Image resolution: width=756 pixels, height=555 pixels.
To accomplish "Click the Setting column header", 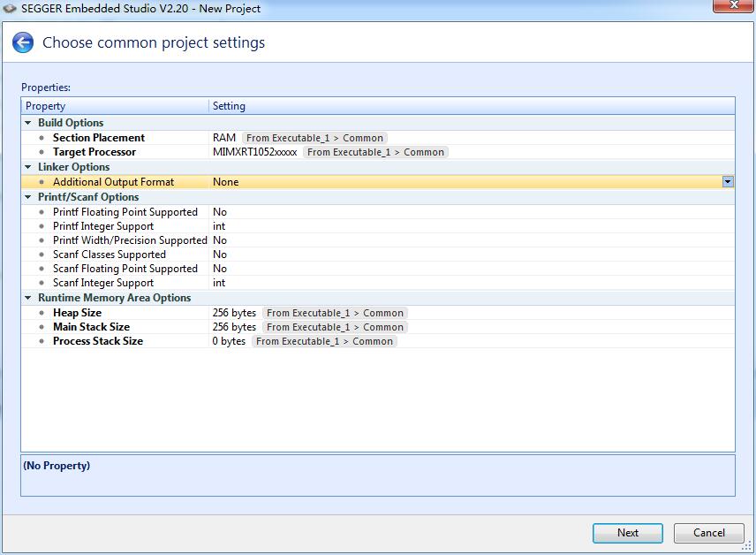I will click(x=472, y=106).
